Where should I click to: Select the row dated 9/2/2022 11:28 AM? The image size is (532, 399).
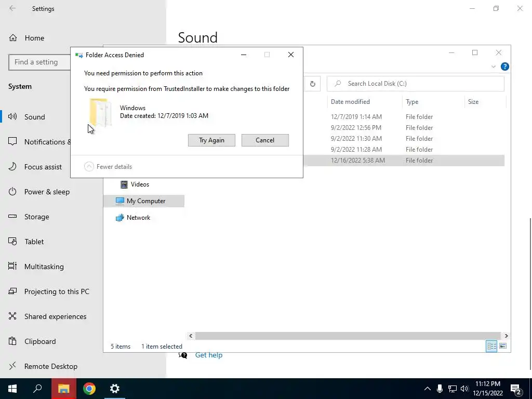click(404, 149)
